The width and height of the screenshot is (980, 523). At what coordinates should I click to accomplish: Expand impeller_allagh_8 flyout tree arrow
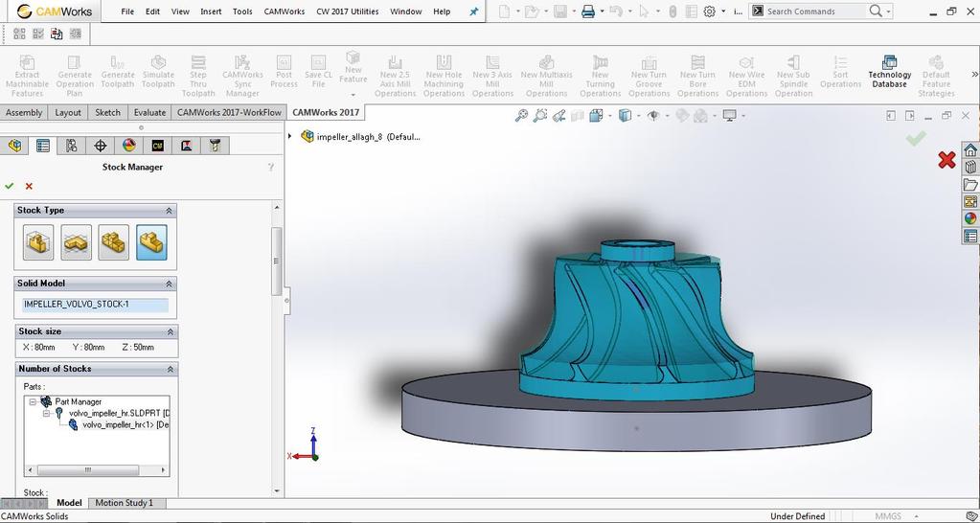coord(290,136)
